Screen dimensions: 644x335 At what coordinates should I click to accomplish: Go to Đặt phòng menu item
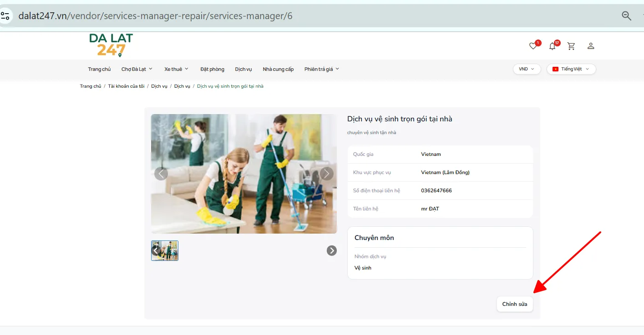point(212,69)
